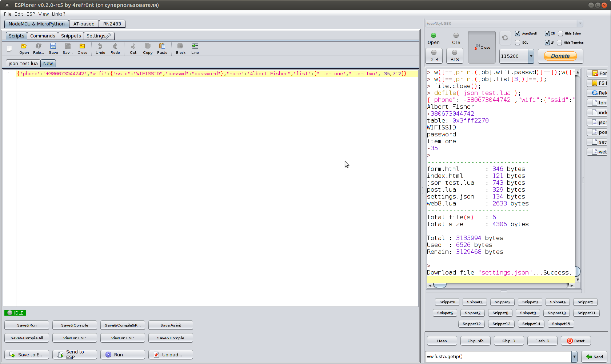Expand the /dev/ttyUSB0 port dropdown
Image resolution: width=611 pixels, height=364 pixels.
580,24
